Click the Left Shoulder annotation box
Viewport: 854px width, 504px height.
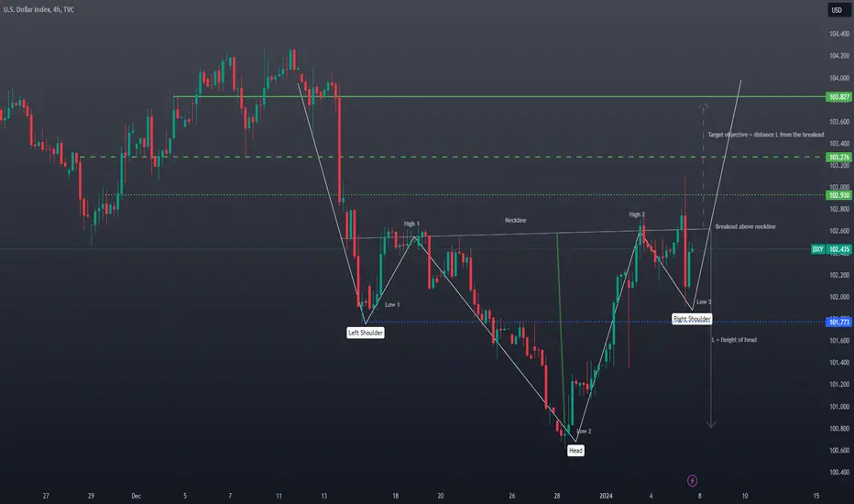coord(366,333)
